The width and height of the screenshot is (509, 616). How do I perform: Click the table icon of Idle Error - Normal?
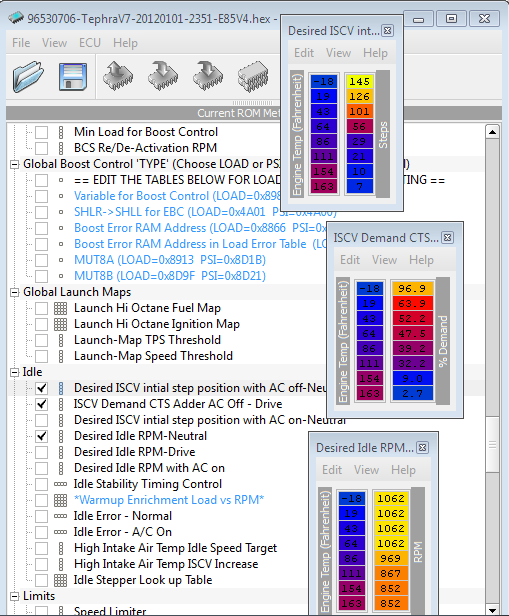[60, 516]
